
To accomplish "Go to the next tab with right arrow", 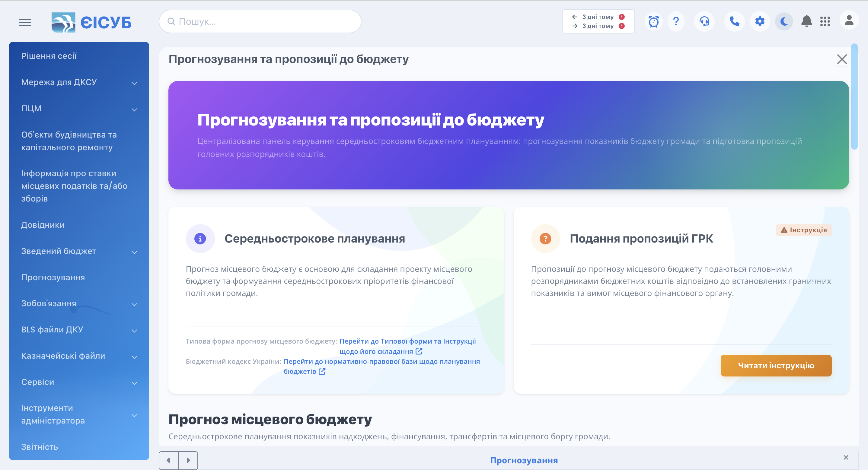I will [188, 460].
